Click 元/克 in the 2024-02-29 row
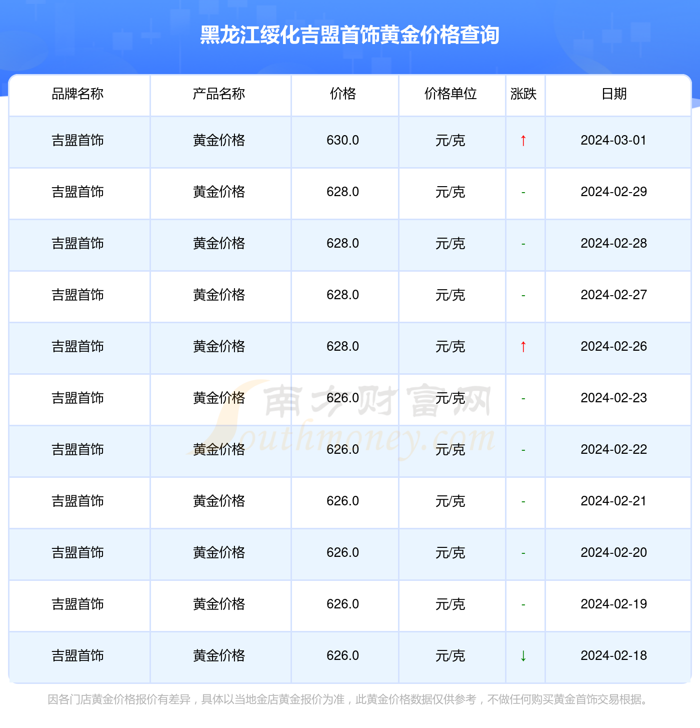The image size is (700, 728). pos(450,192)
